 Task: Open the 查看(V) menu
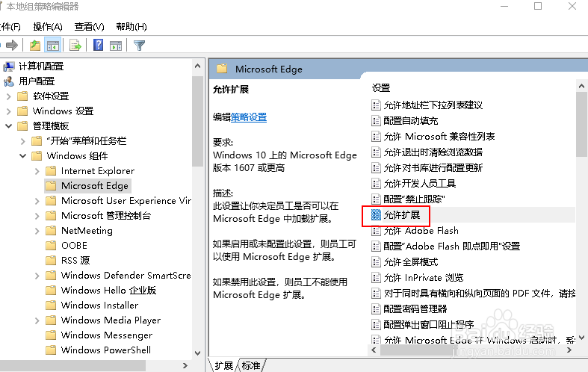coord(89,27)
